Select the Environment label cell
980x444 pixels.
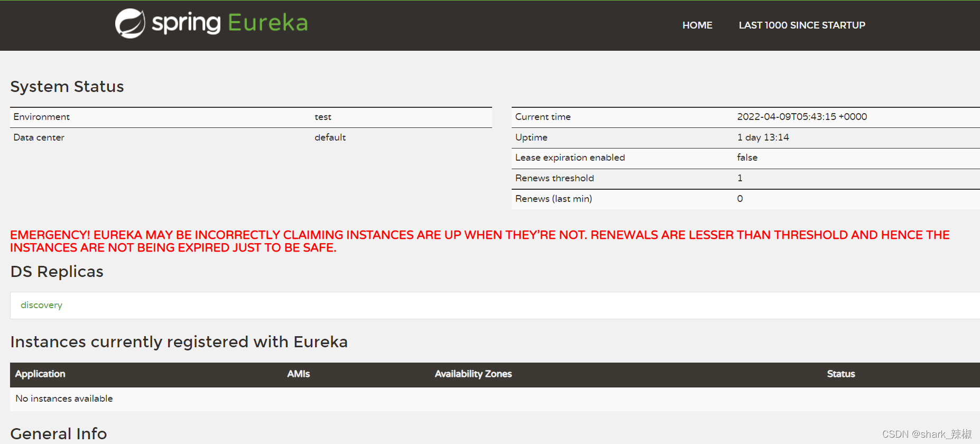pos(42,117)
